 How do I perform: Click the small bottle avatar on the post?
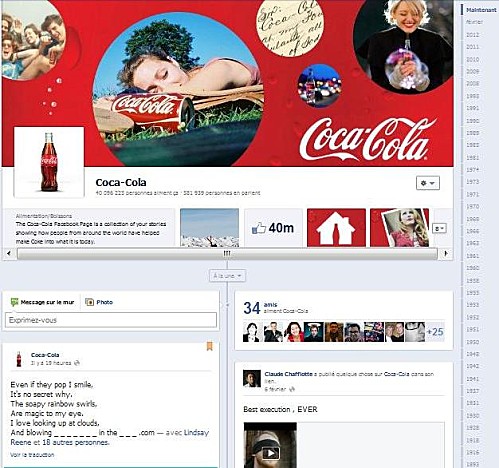coord(19,359)
